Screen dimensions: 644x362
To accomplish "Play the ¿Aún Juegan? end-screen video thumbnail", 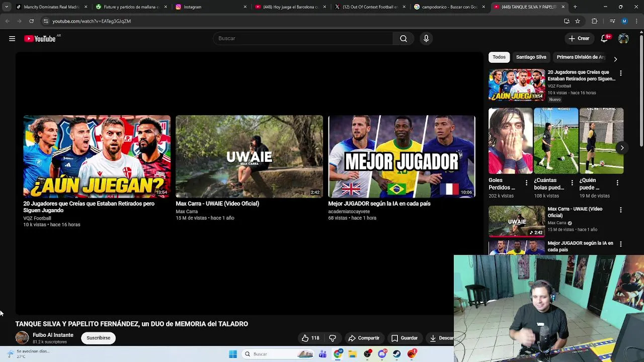I will [x=97, y=156].
